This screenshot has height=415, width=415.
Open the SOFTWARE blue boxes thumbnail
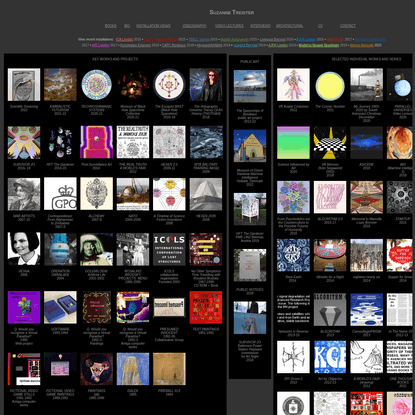coord(60,307)
